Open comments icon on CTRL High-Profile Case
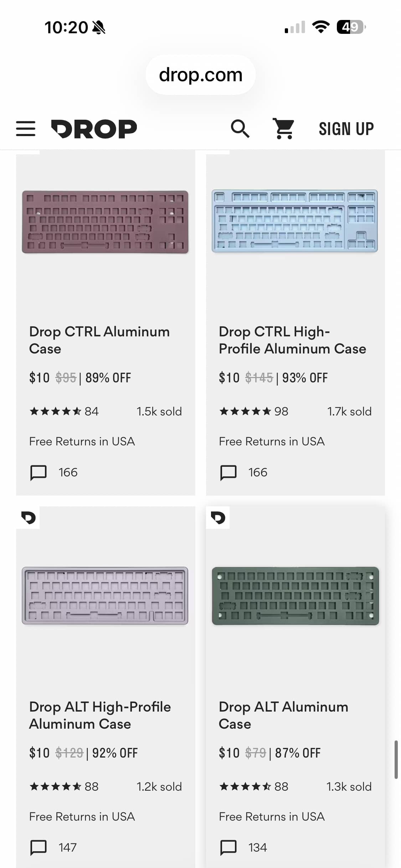401x868 pixels. point(228,472)
